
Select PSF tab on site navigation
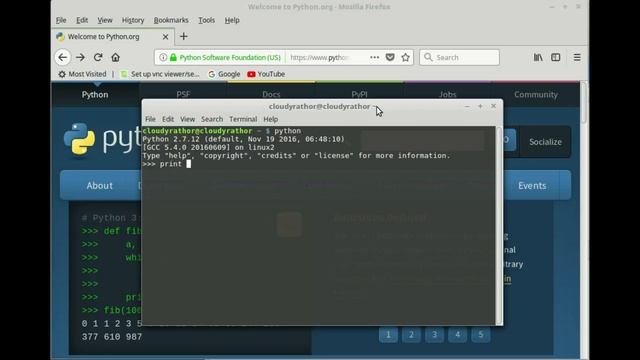click(183, 94)
